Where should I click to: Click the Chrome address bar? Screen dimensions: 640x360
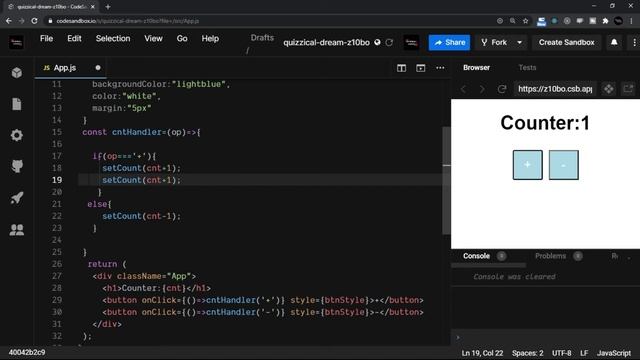pos(269,21)
